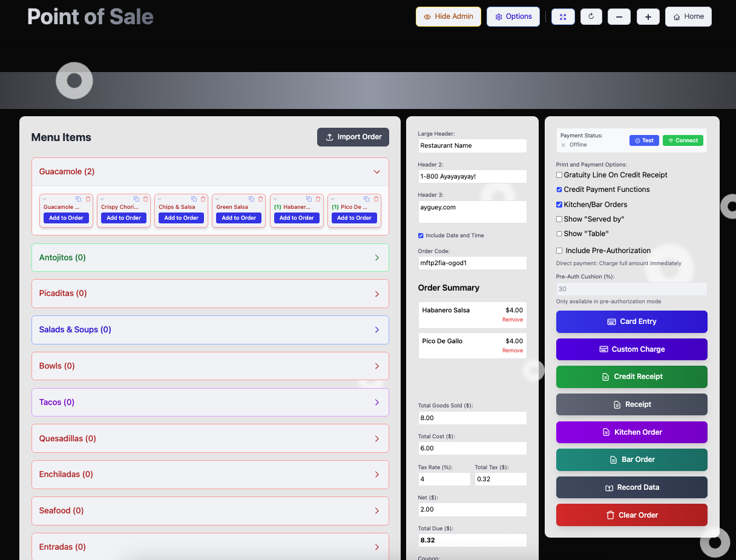Click the Header 2 input field
736x560 pixels.
pyautogui.click(x=472, y=176)
